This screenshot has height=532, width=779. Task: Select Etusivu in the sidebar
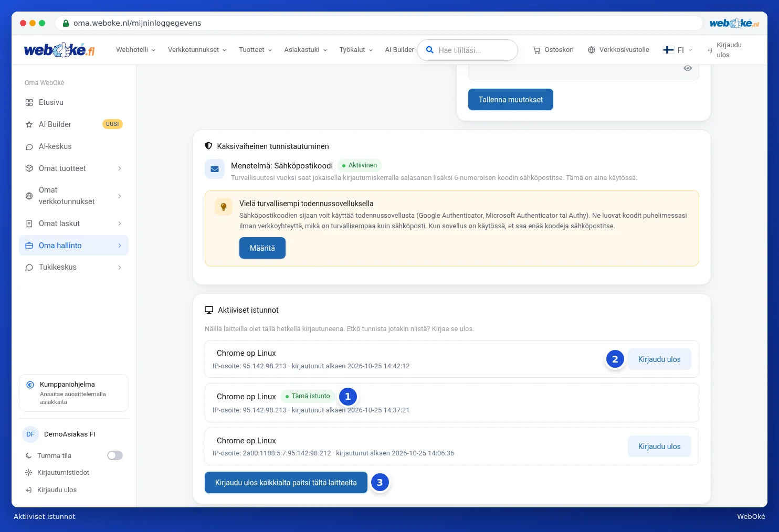73,102
